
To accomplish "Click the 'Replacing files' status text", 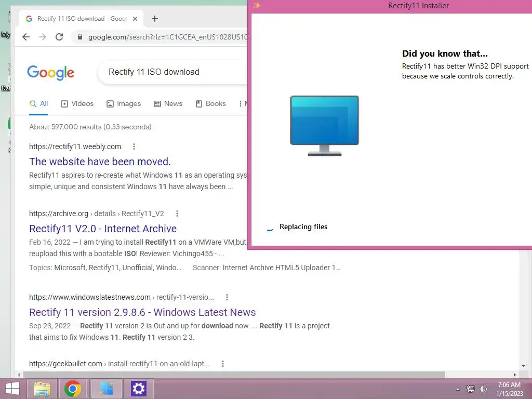I will point(303,227).
